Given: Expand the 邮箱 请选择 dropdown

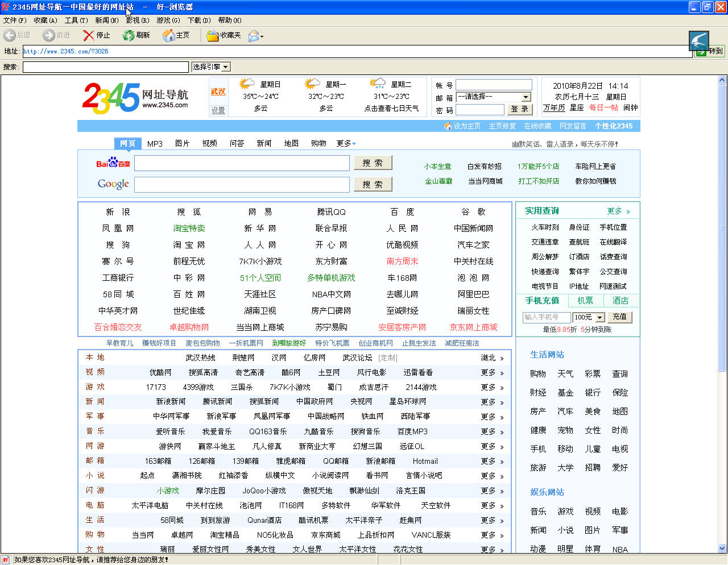Looking at the screenshot, I should coord(526,97).
